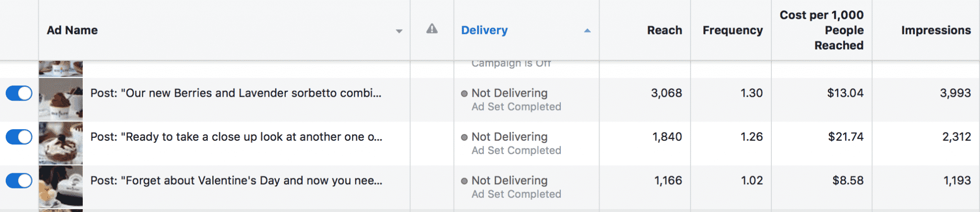Sort by the Frequency column header

point(733,30)
